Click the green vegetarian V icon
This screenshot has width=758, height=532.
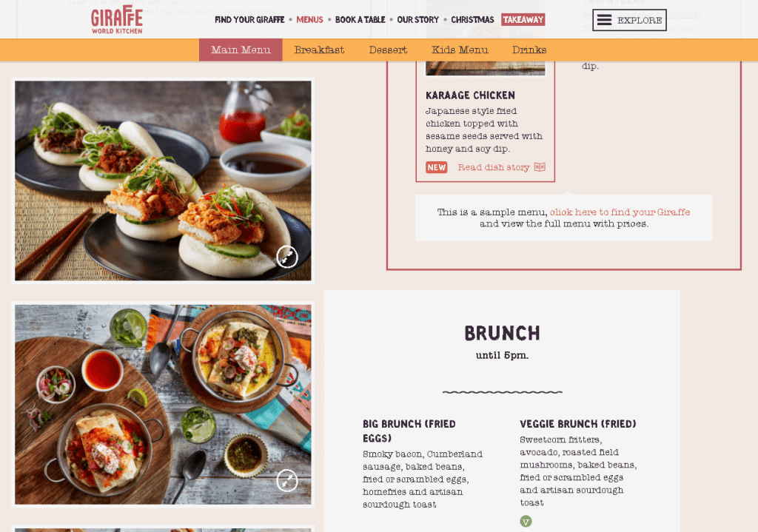click(x=526, y=522)
